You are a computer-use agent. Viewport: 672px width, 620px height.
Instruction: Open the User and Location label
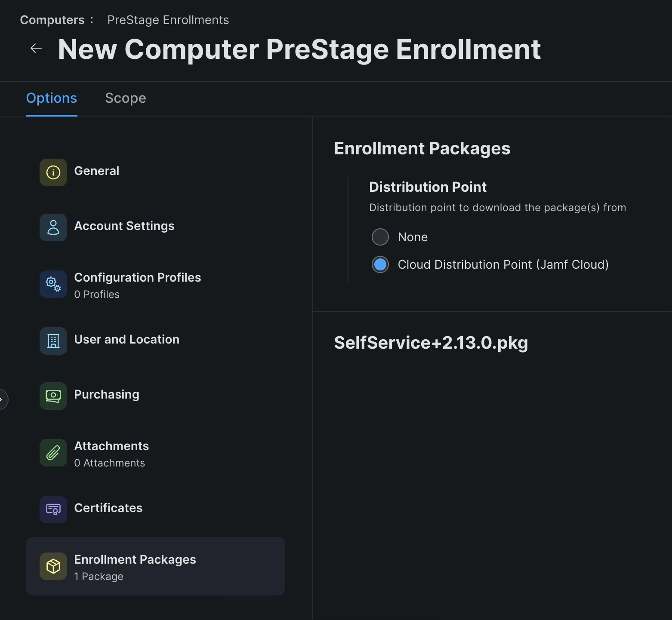coord(126,339)
